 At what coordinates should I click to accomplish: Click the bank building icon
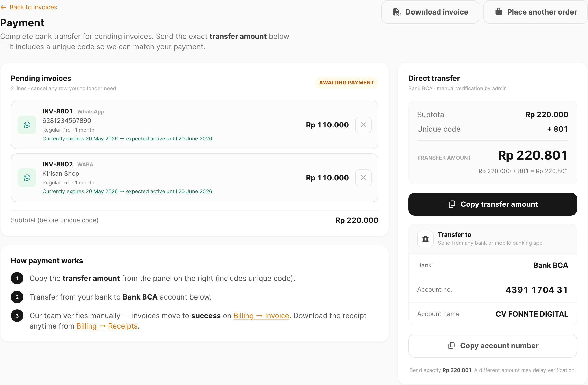(x=425, y=239)
